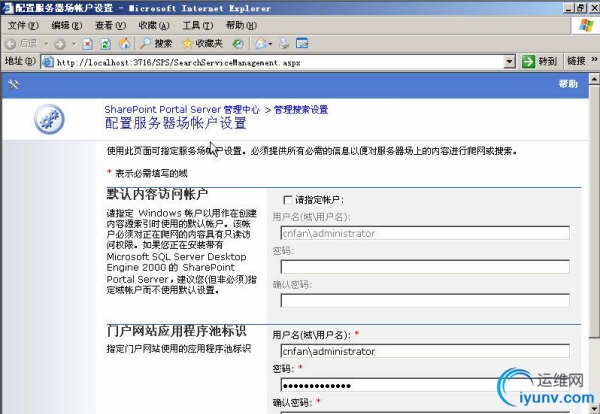Open the 帮助(H) menu
Image resolution: width=600 pixels, height=414 pixels.
(x=241, y=26)
